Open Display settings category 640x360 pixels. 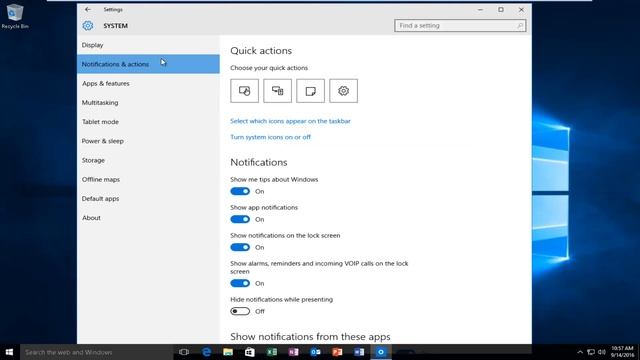148,45
